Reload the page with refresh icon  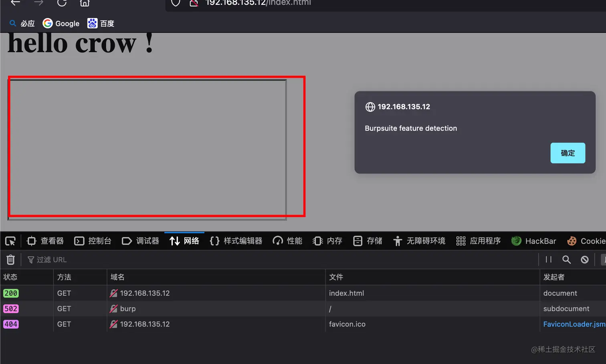62,2
